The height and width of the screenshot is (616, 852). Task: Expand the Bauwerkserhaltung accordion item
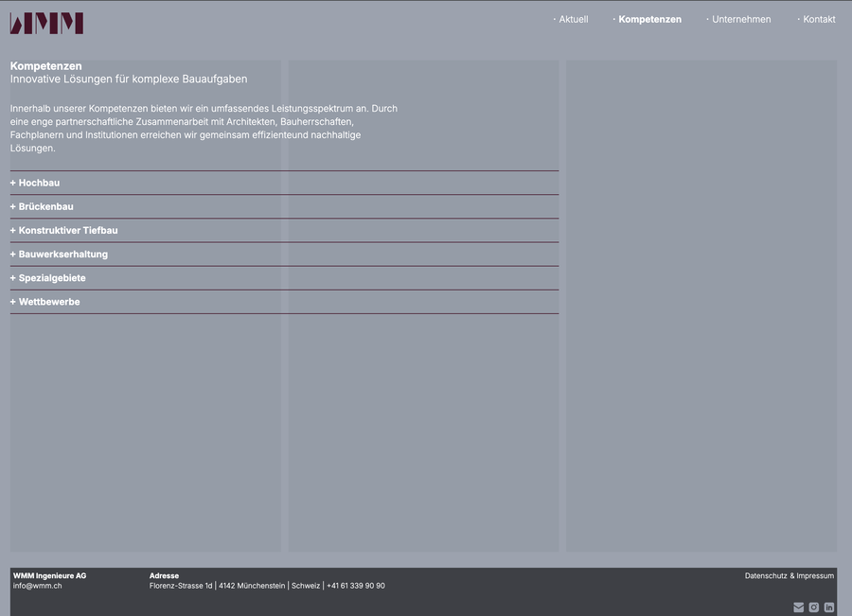point(62,254)
